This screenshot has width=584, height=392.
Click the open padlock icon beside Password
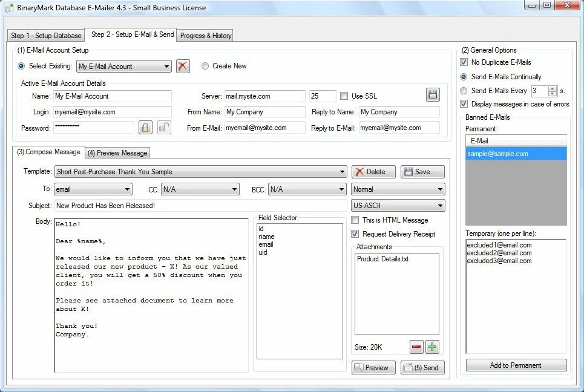pyautogui.click(x=164, y=128)
